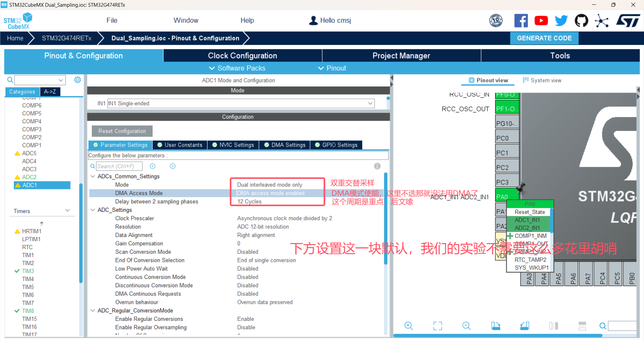Click the GENERATE CODE button

(544, 38)
